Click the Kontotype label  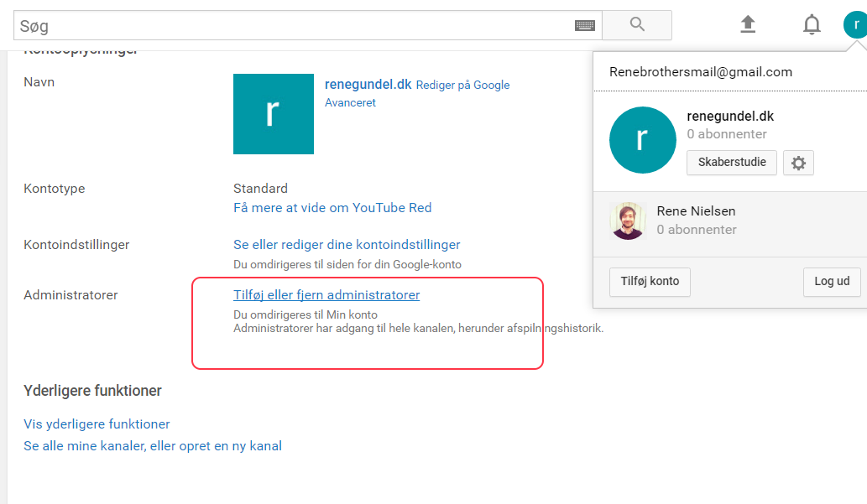(x=55, y=189)
